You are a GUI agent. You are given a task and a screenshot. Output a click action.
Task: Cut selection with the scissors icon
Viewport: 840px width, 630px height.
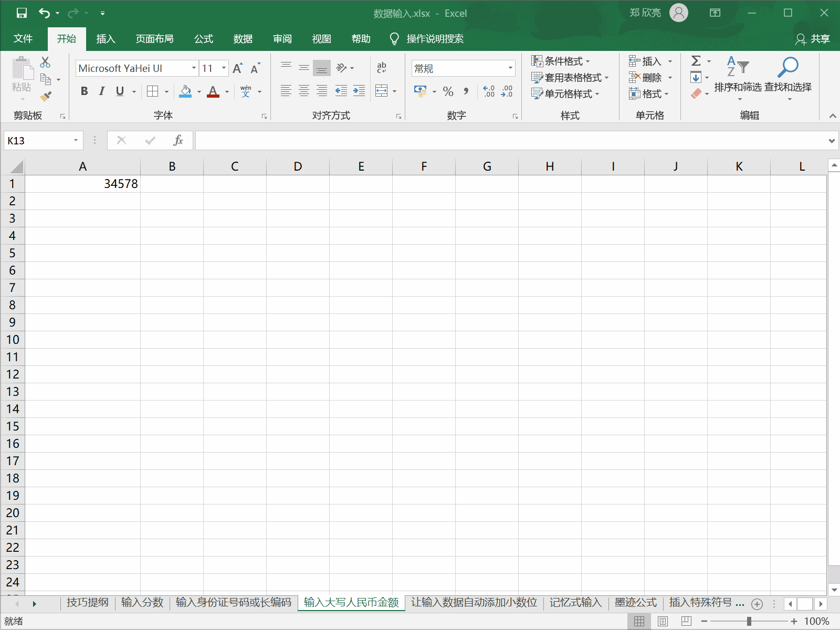[46, 62]
